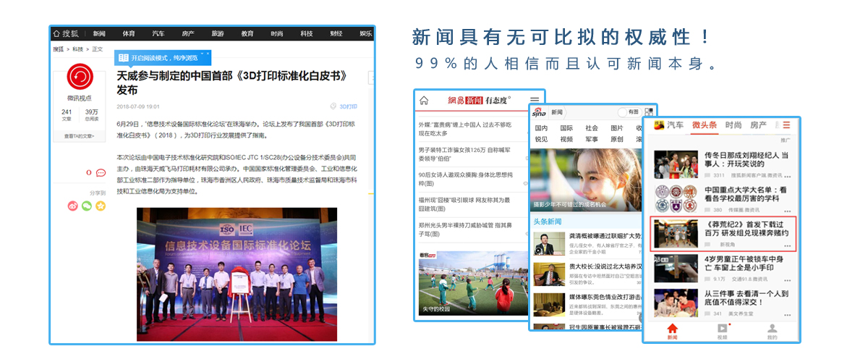Share to QZone with the yellow star icon
This screenshot has height=362, width=868.
point(101,206)
